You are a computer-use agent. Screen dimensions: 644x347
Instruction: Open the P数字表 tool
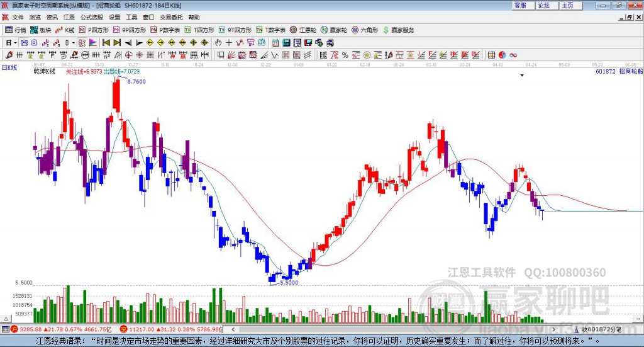tap(165, 30)
